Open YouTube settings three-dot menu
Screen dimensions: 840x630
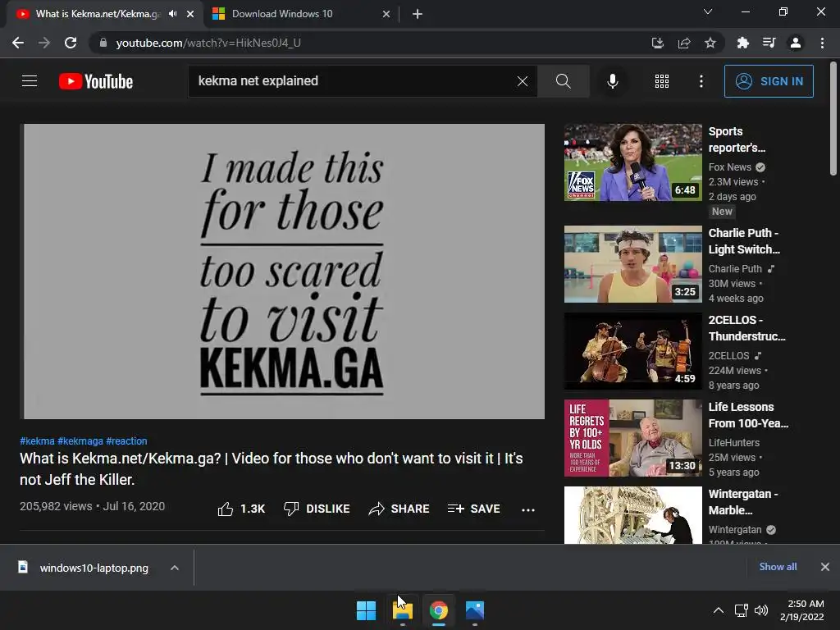click(701, 81)
